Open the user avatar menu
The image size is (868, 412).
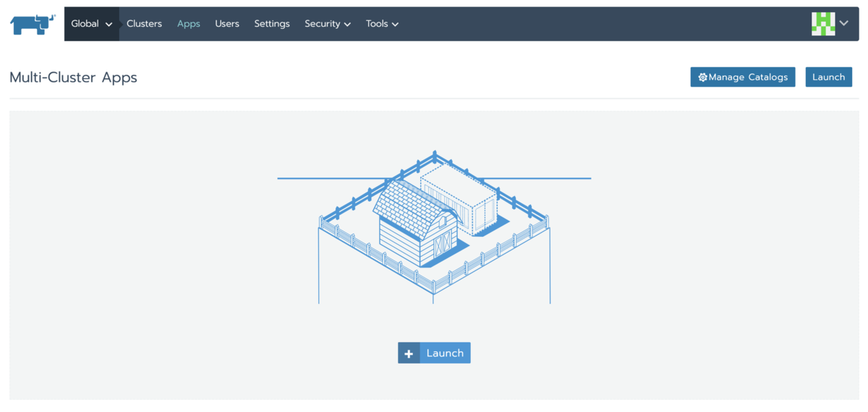click(x=823, y=24)
